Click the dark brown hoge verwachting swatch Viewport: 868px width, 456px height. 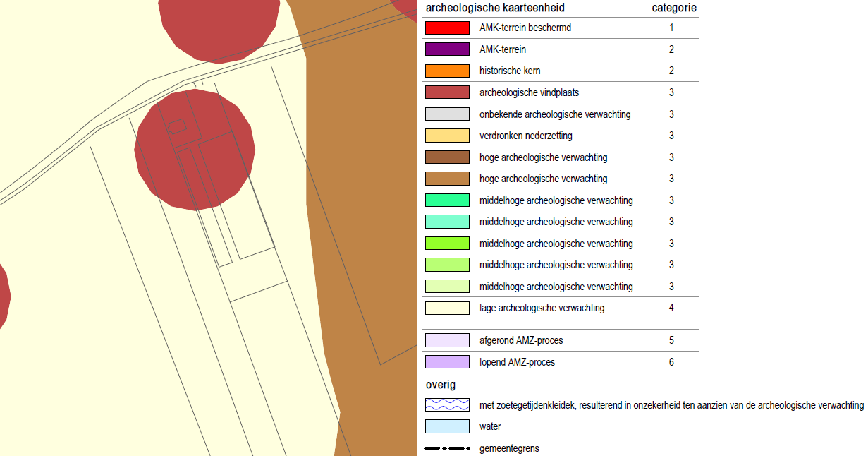click(x=447, y=157)
